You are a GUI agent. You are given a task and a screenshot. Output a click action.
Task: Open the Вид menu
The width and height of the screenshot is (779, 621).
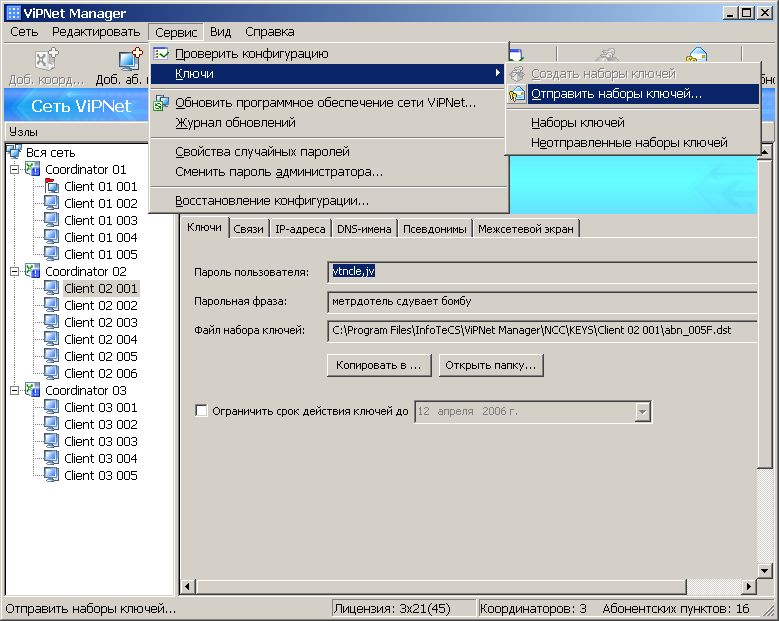220,32
